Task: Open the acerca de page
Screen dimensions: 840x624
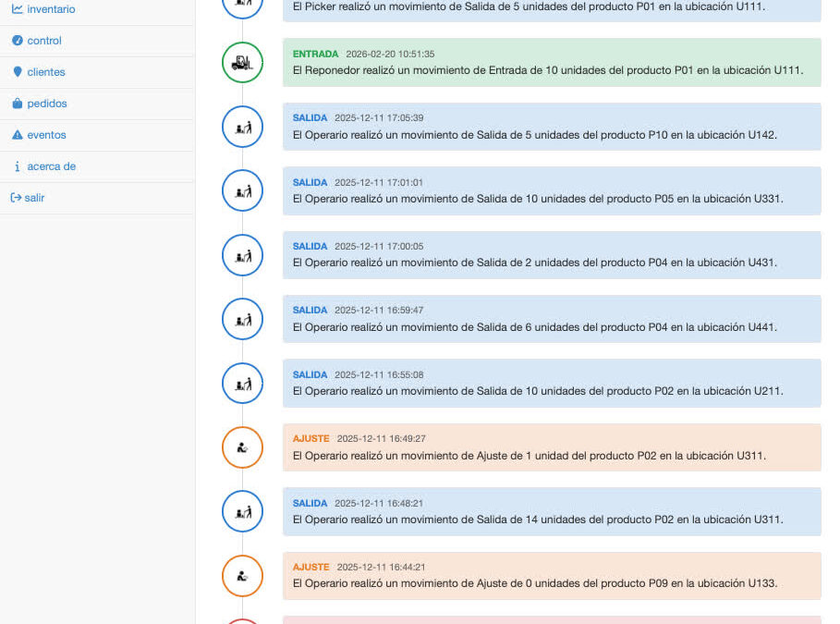Action: pyautogui.click(x=51, y=166)
